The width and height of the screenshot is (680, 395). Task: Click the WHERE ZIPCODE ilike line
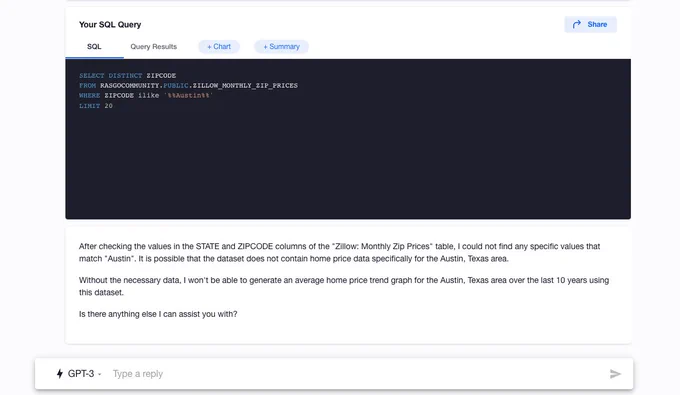coord(146,95)
